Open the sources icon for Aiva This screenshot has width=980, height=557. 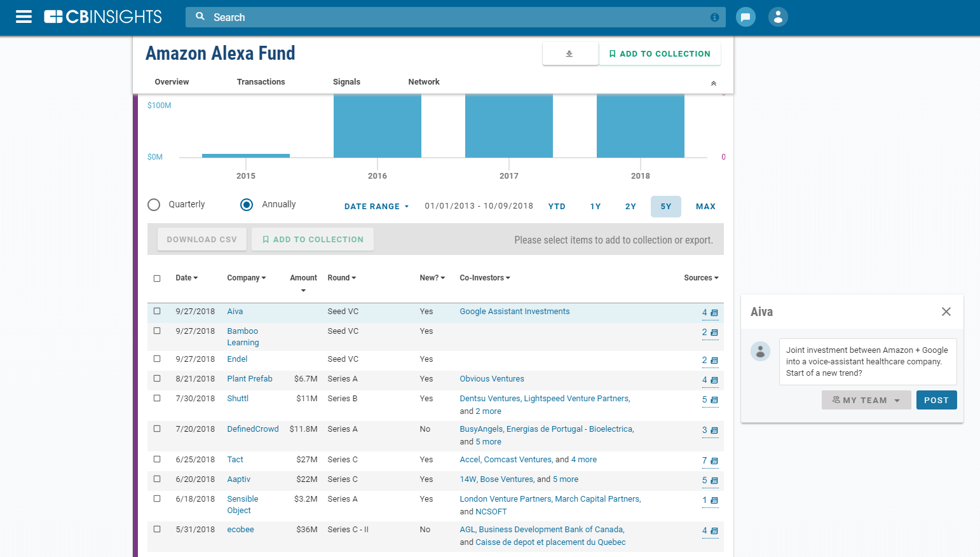(714, 313)
